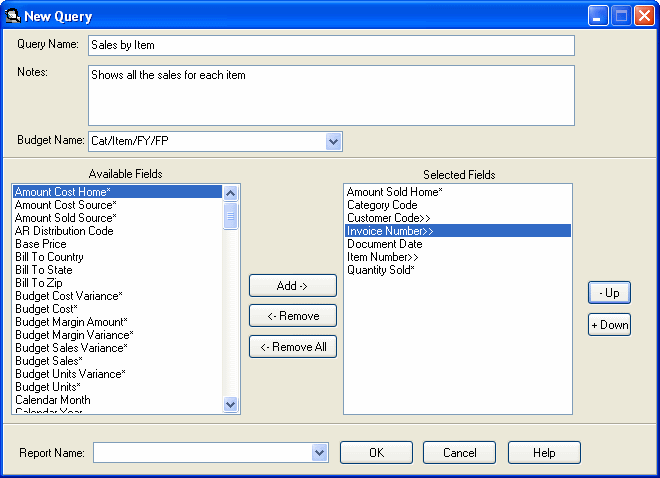Select Amount Sold Home* in Selected Fields
Viewport: 660px width, 478px height.
pos(458,192)
